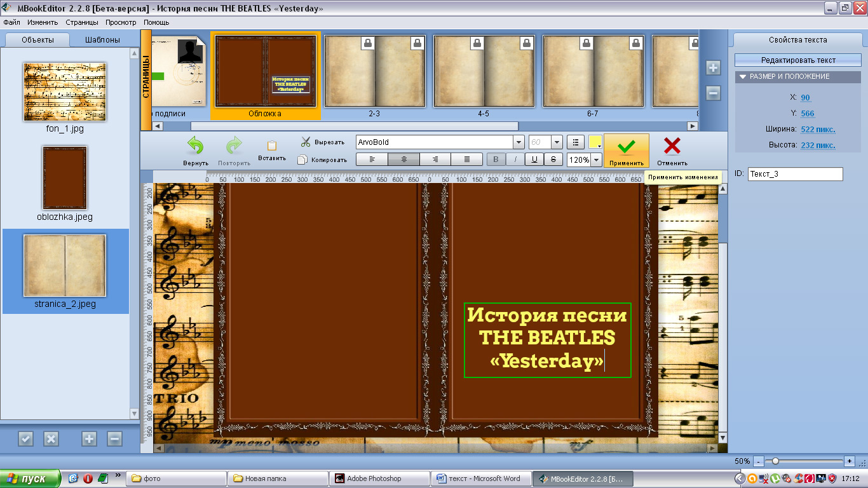Cancel edits with red X Отменить
The width and height of the screenshot is (868, 488).
pos(672,151)
